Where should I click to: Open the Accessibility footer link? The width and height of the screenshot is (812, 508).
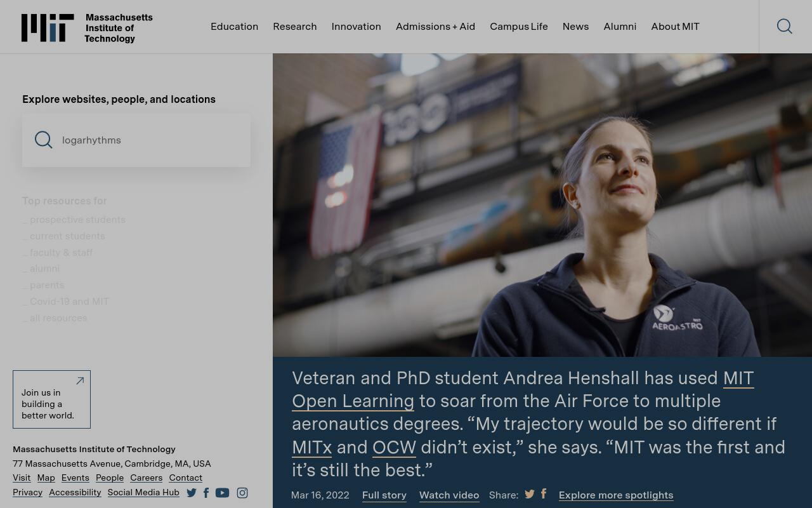[x=75, y=492]
